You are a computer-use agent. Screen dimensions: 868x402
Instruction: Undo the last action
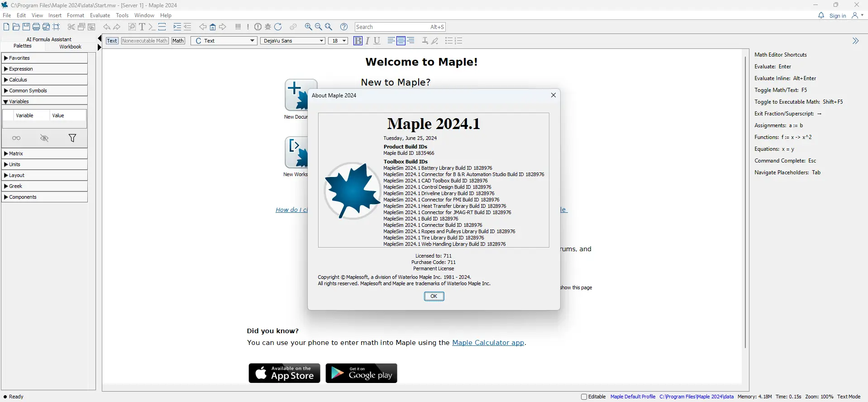point(107,27)
